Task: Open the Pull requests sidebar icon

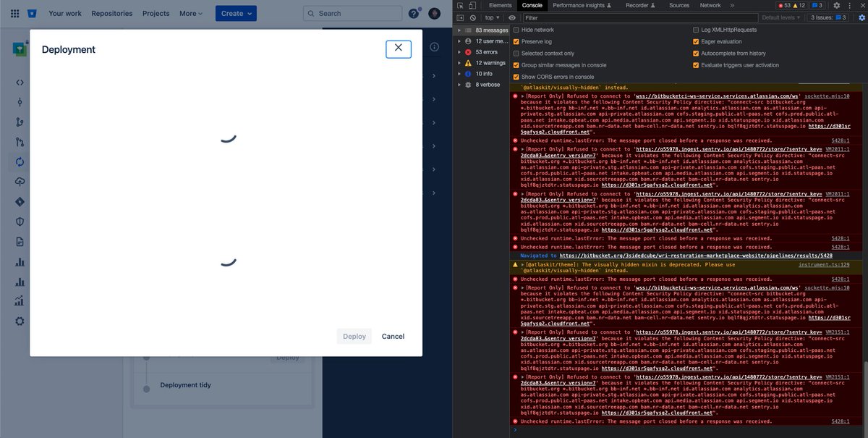Action: click(20, 142)
